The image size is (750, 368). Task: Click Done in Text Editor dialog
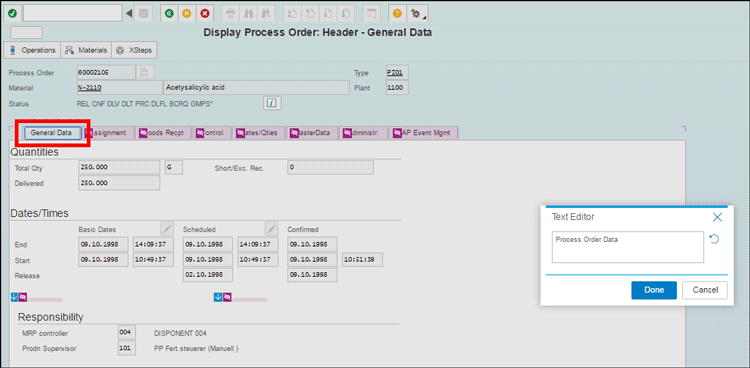pos(654,290)
